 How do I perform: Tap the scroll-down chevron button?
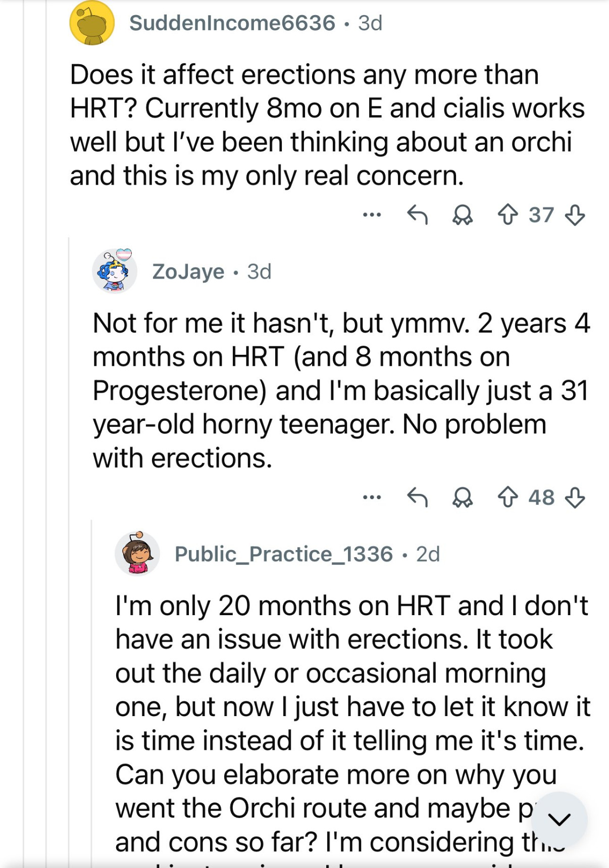click(559, 820)
